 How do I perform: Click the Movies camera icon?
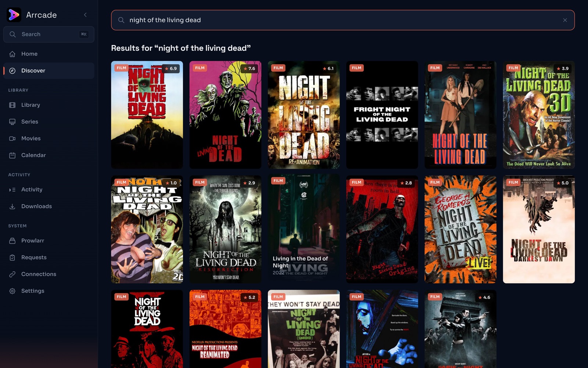click(12, 138)
